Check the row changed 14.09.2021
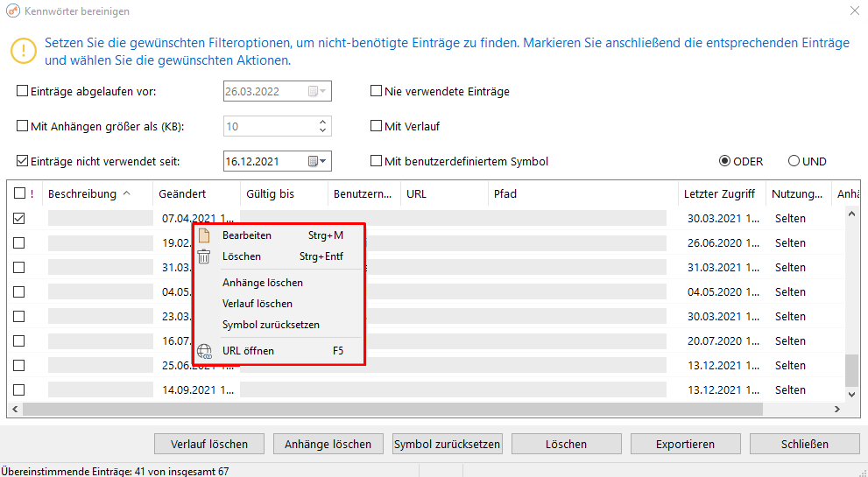Screen dimensions: 868x477 (x=18, y=389)
